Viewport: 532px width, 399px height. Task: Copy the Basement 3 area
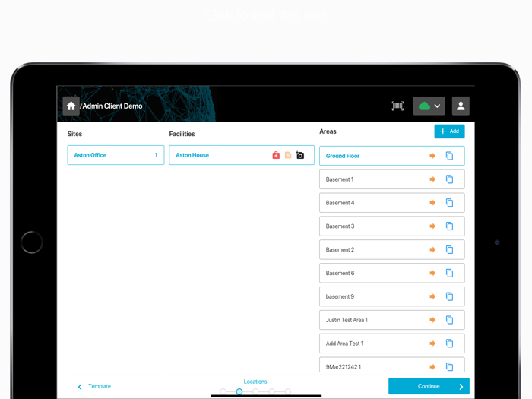pos(449,226)
